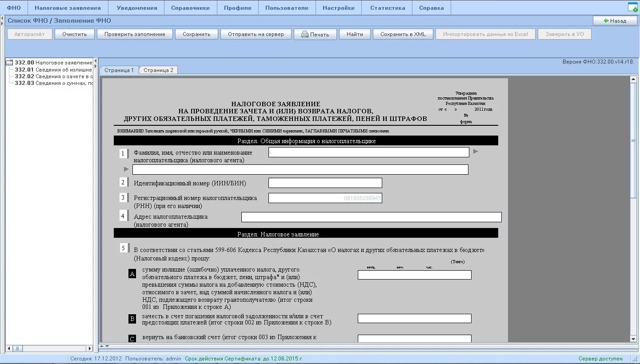Select 332.00 Налоговое заявление tree node
The width and height of the screenshot is (640, 364).
53,63
